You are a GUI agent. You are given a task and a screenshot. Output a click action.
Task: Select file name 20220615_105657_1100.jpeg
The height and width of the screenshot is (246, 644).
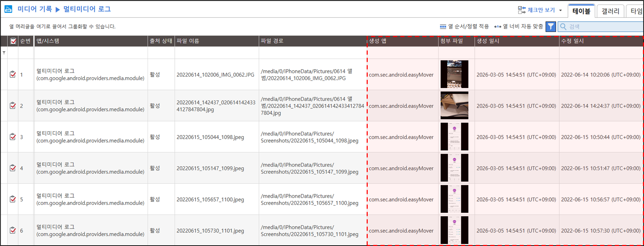(x=210, y=200)
